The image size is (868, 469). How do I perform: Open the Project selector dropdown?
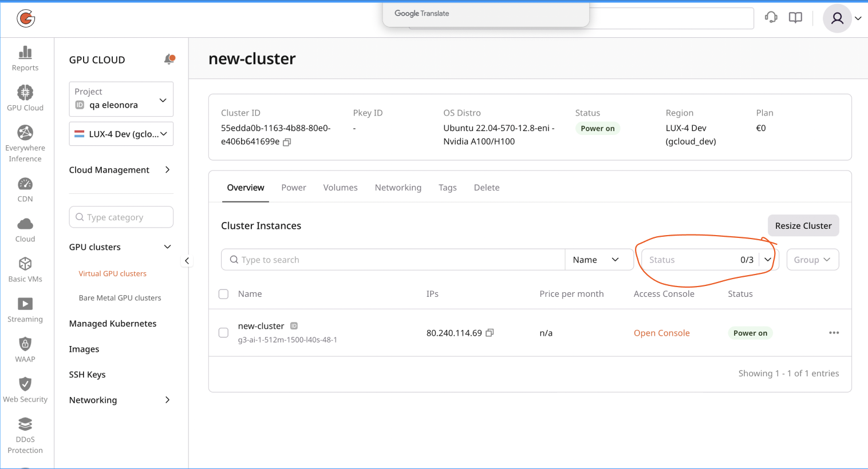[x=121, y=99]
